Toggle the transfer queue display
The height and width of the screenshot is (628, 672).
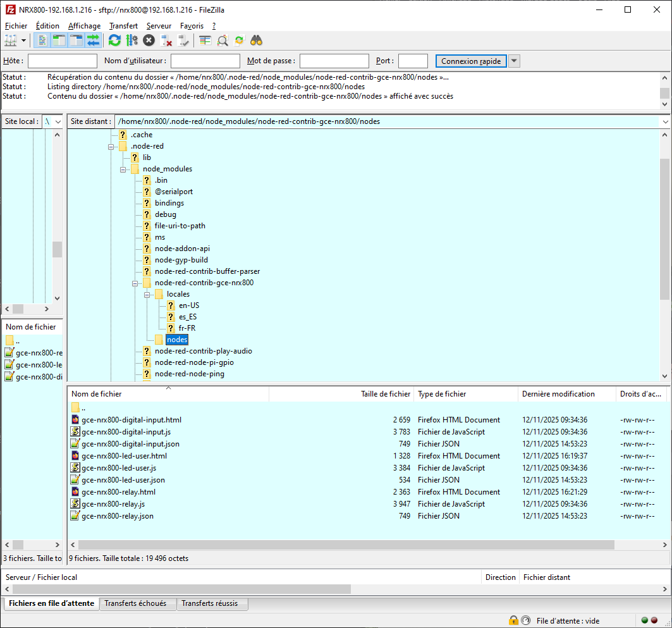[94, 40]
